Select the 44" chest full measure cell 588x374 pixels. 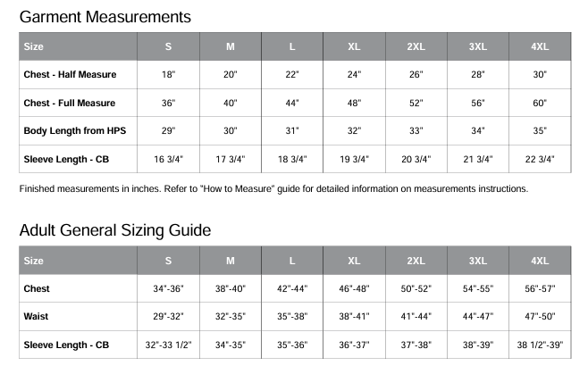292,103
